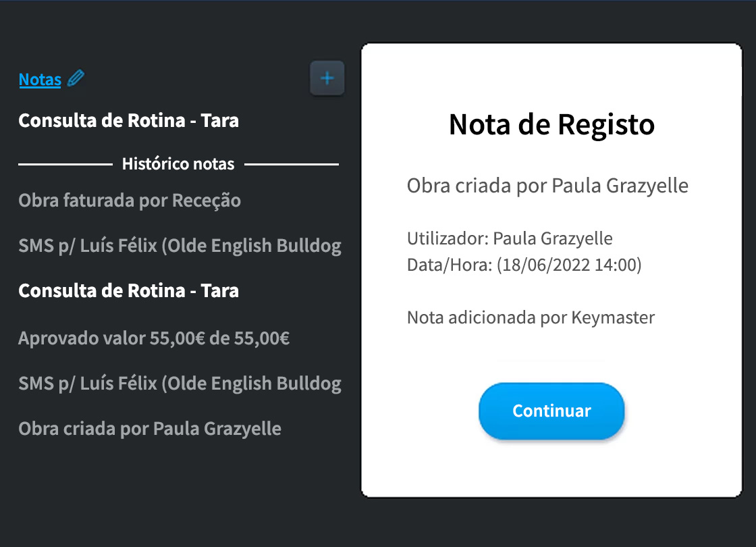Click the Nota de Registo dialog title
The height and width of the screenshot is (547, 756).
point(551,124)
